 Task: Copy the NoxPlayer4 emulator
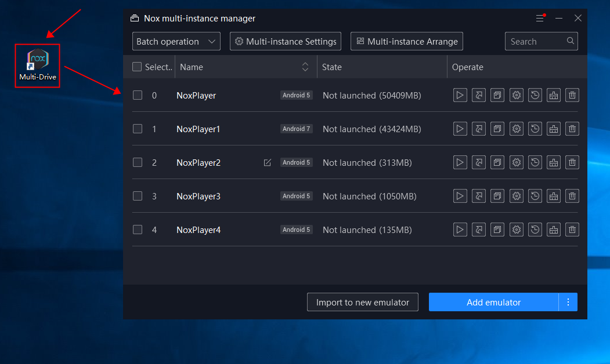pos(497,230)
